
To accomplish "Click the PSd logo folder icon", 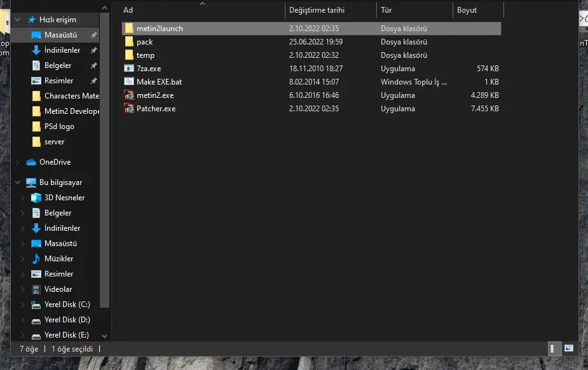I will tap(36, 127).
